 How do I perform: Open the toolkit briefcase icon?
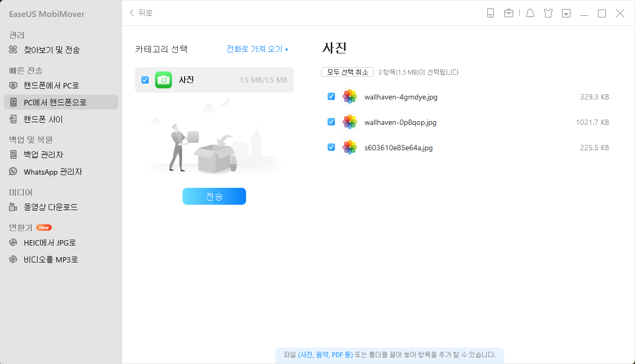pos(509,13)
